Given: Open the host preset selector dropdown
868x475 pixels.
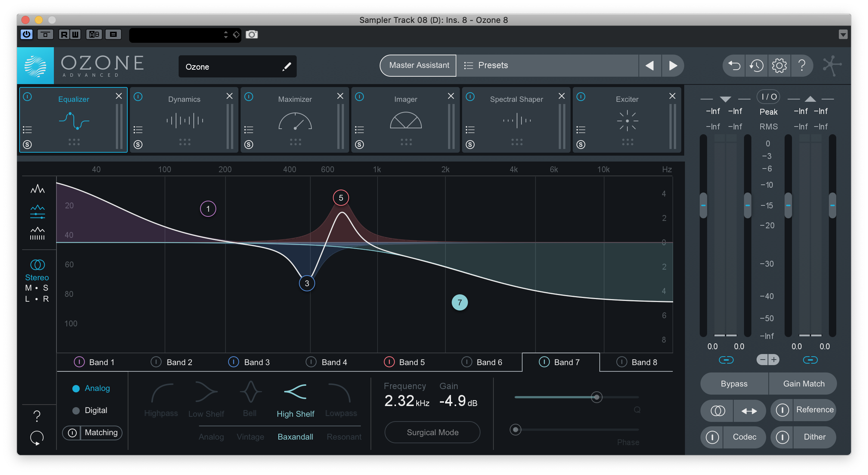Looking at the screenshot, I should [x=185, y=35].
